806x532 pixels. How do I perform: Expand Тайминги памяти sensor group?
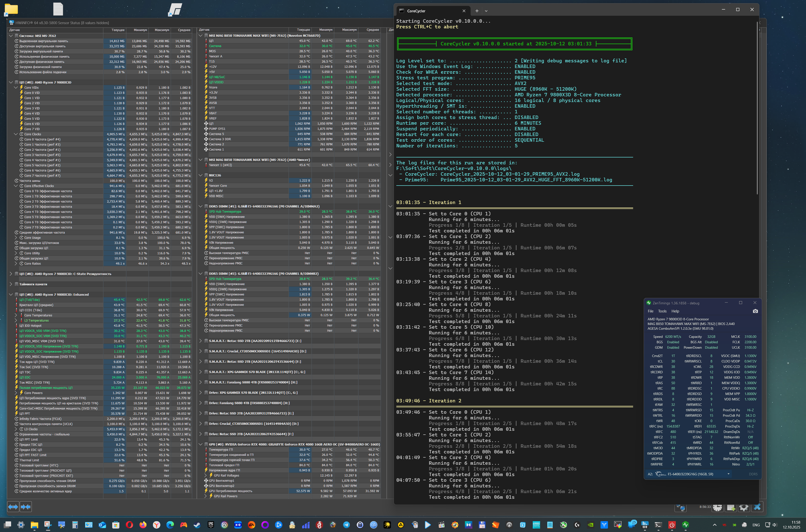click(x=11, y=284)
